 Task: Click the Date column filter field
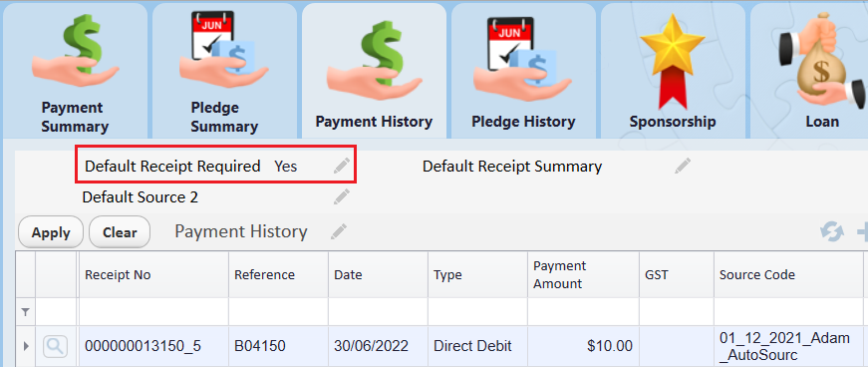[x=378, y=311]
